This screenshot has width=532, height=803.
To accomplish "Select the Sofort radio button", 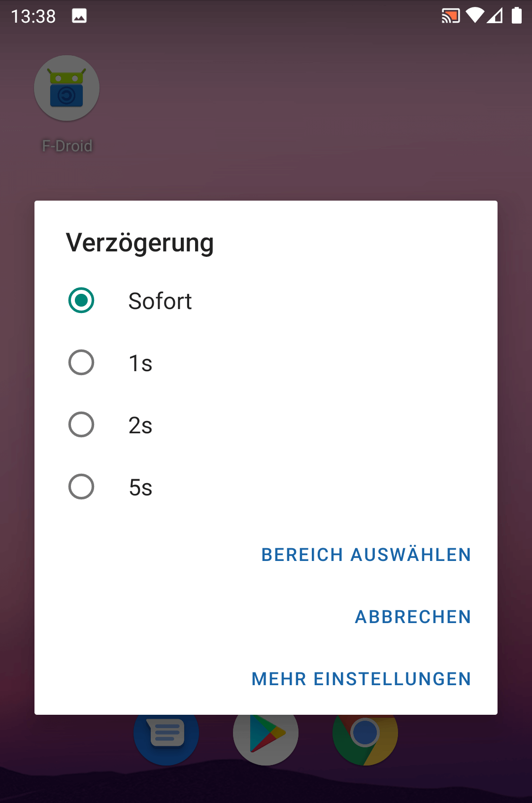I will click(81, 301).
